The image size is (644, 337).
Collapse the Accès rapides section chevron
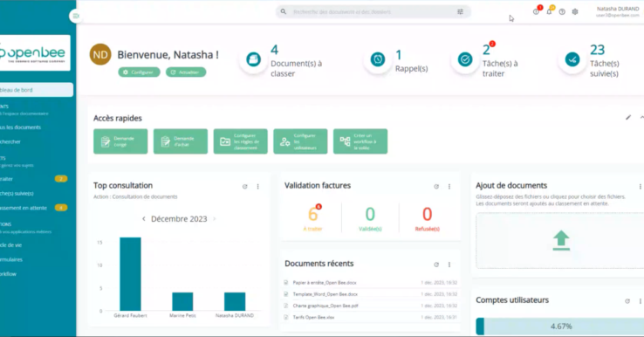641,118
